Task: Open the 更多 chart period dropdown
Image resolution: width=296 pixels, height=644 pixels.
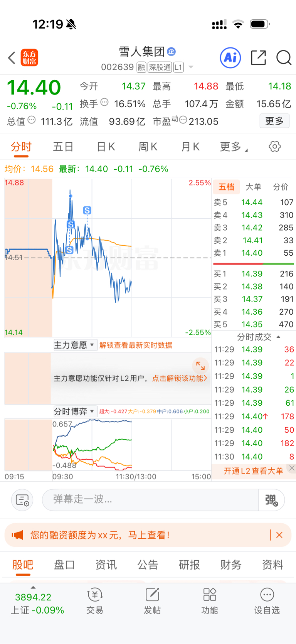Action: pos(234,147)
